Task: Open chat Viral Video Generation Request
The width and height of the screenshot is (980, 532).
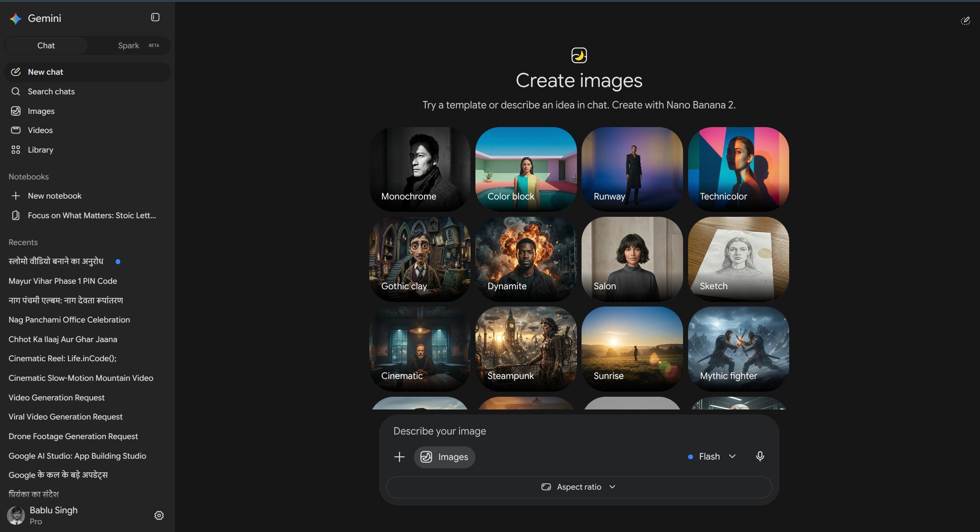Action: 87,417
